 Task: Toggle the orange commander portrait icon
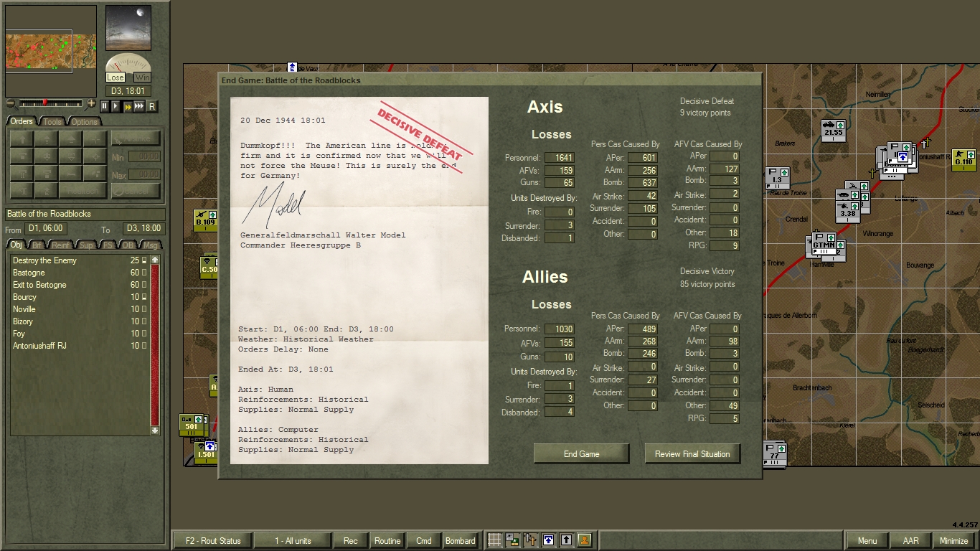click(584, 540)
